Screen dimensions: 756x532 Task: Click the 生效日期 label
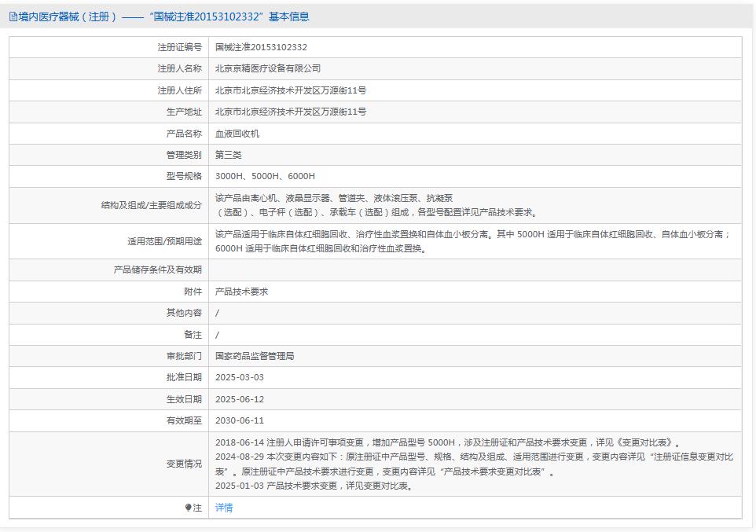(184, 399)
